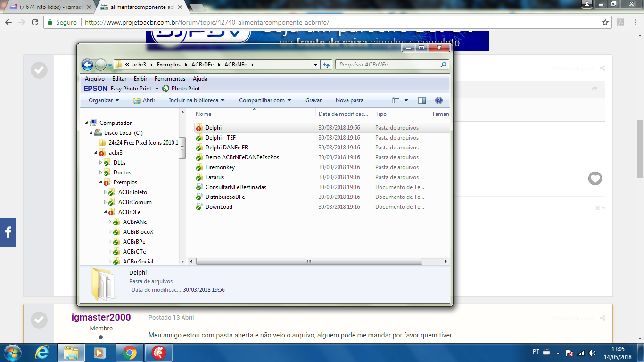
Task: Select the Doctos tree folder
Action: pyautogui.click(x=122, y=173)
